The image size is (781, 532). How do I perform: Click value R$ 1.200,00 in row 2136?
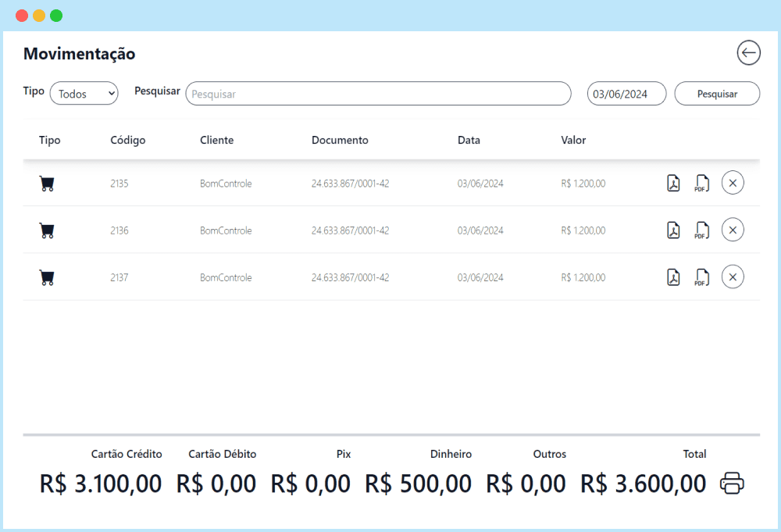583,230
